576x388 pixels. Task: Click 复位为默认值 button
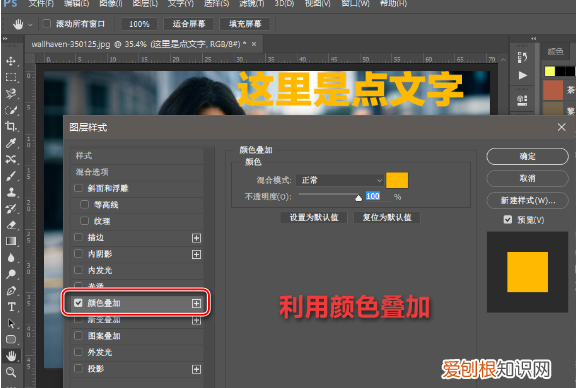pyautogui.click(x=387, y=218)
